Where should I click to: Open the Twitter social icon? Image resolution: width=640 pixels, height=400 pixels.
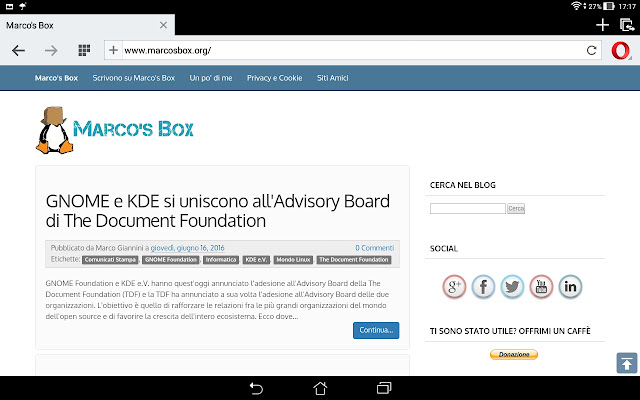tap(512, 287)
